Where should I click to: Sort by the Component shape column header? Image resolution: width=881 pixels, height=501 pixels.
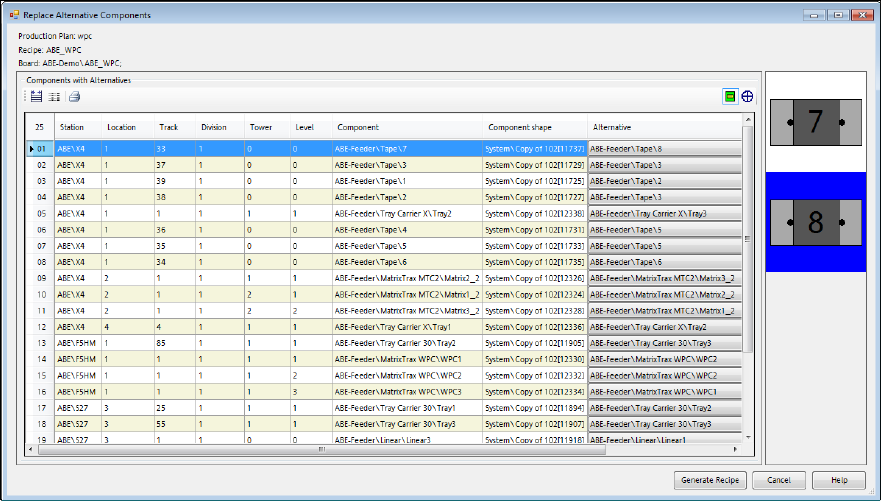[x=522, y=128]
